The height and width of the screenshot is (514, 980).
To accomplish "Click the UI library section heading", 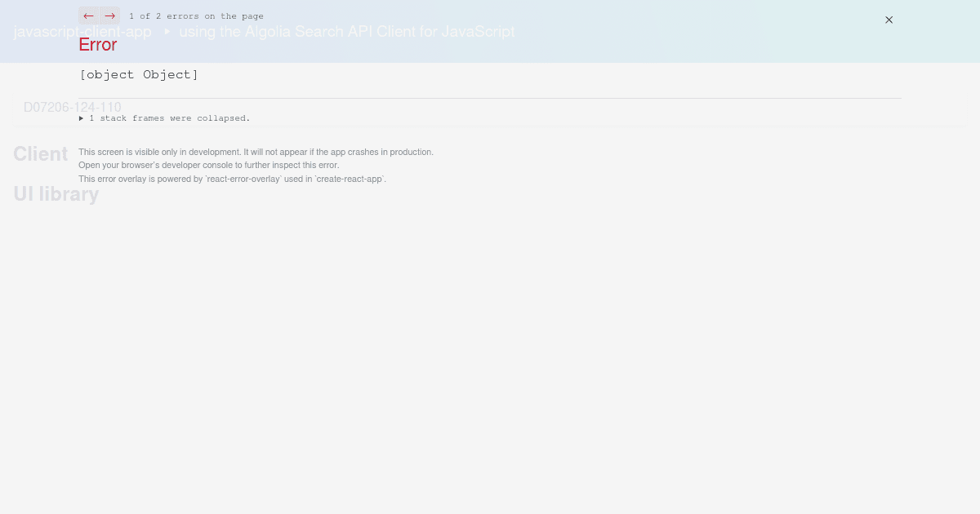I will coord(56,194).
